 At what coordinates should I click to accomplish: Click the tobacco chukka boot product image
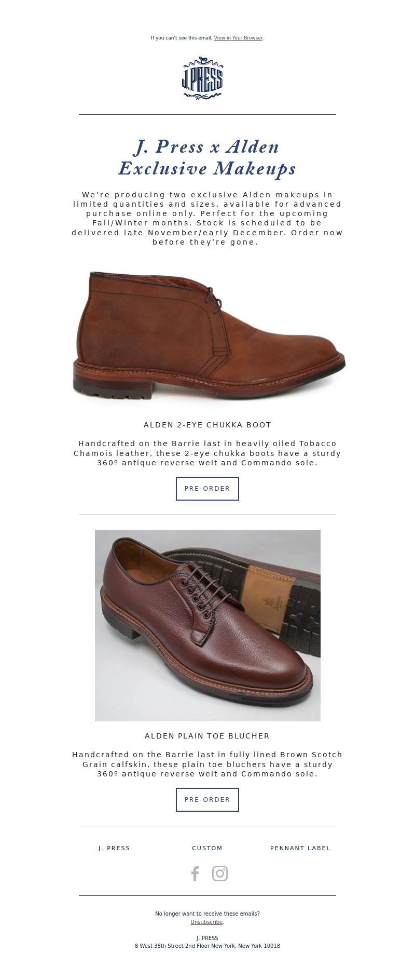click(209, 335)
